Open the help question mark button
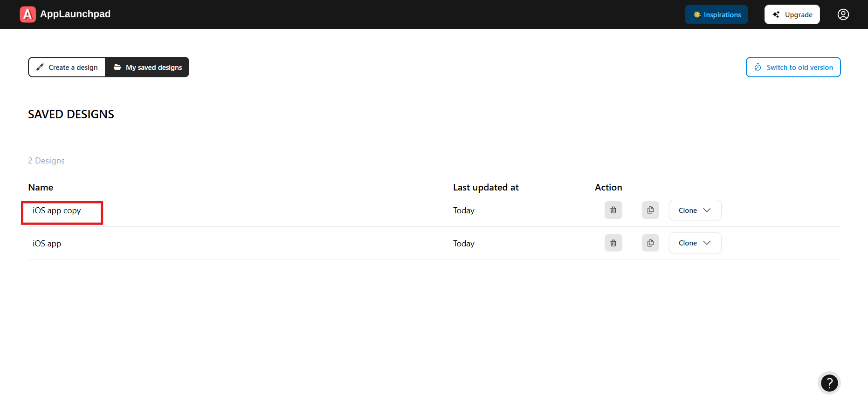 click(x=829, y=383)
